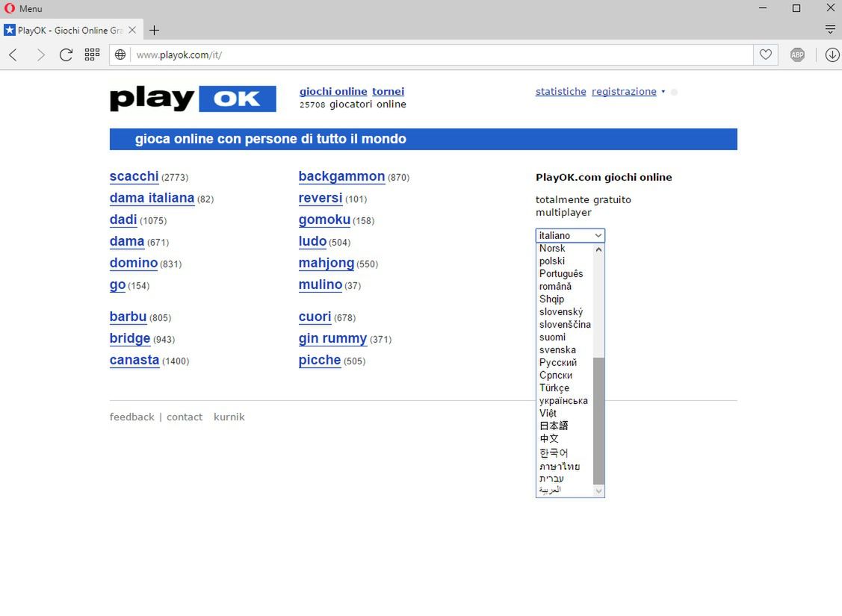Expand the small arrow next to registrazione
The height and width of the screenshot is (616, 842).
pos(663,92)
